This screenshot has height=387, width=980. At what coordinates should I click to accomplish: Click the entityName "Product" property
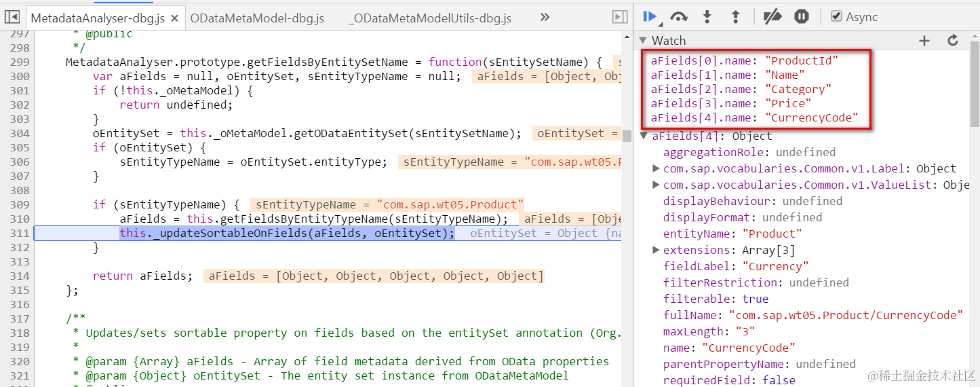click(733, 234)
